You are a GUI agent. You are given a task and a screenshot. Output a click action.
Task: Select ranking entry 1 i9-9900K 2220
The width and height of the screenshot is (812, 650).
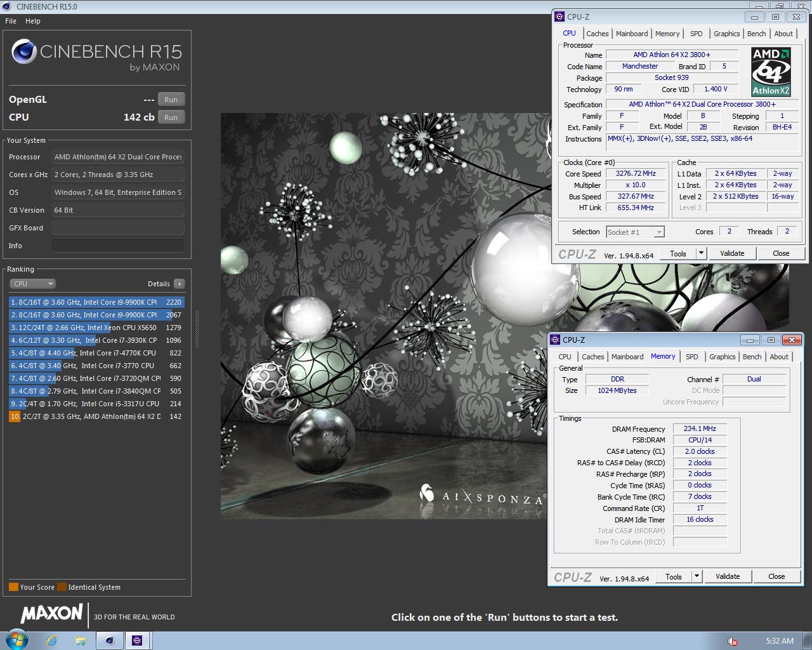click(96, 302)
